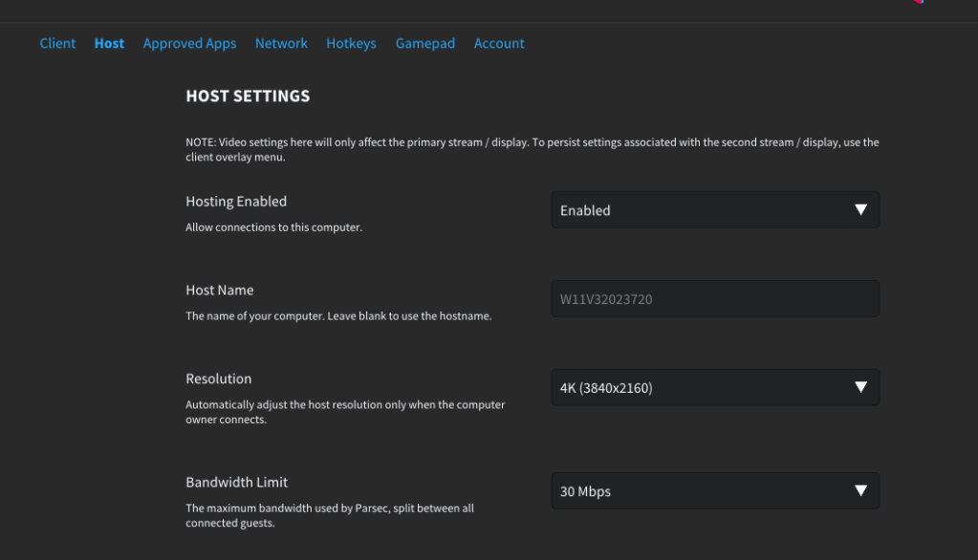
Task: Click the 'maximum bandwidth used by Parsec' description
Action: coord(329,516)
